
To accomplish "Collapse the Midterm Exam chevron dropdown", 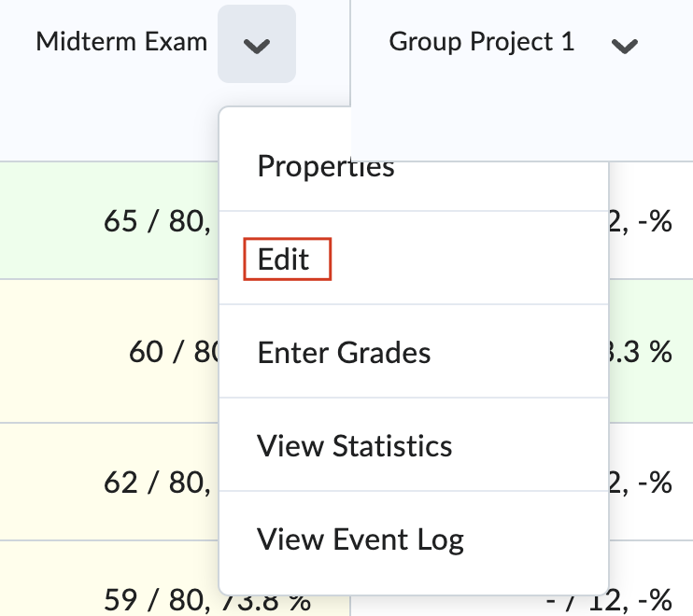I will 256,44.
